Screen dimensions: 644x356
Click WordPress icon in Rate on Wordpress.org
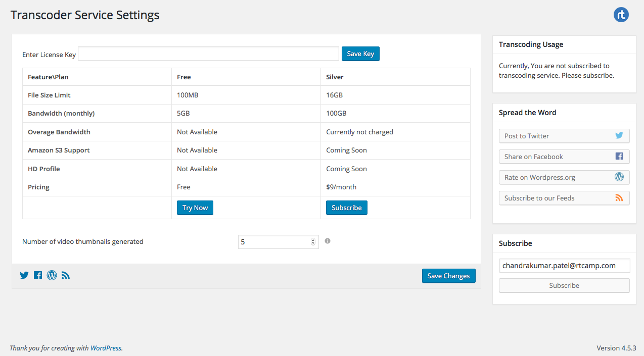point(619,177)
